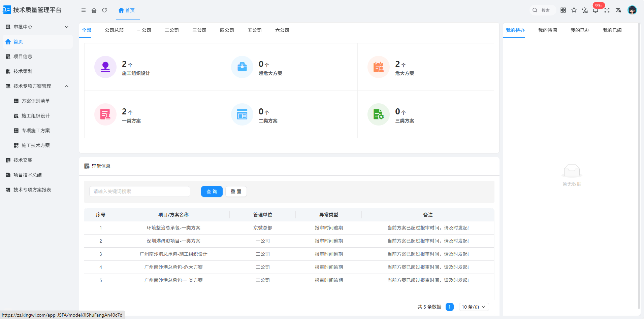Collapse sidebar with the hamburger menu icon

point(84,10)
